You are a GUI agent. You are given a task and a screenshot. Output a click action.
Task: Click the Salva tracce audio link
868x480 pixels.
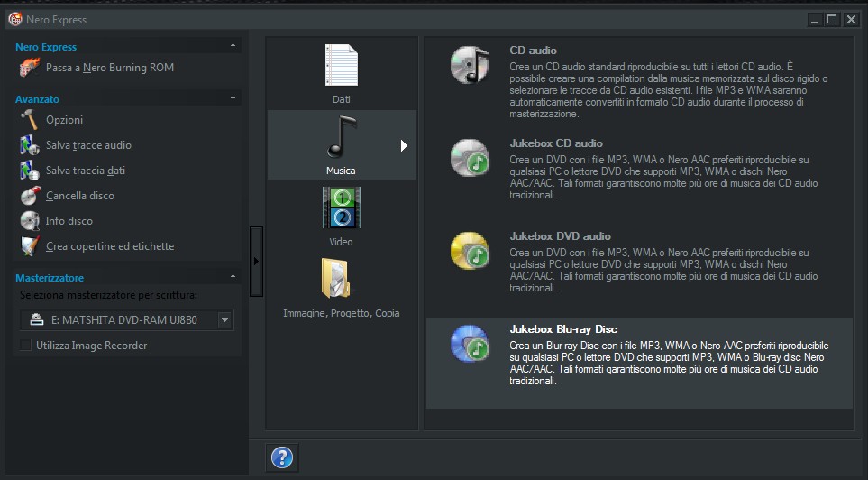point(88,145)
